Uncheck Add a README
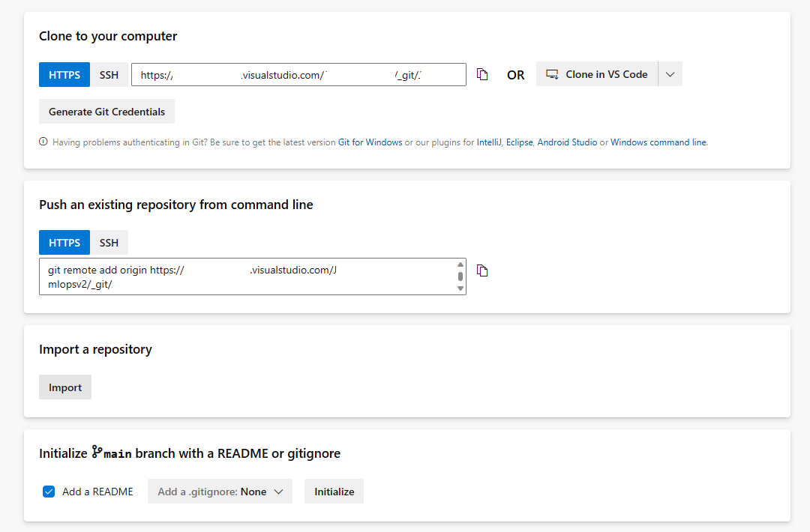Viewport: 810px width, 532px height. (x=48, y=492)
